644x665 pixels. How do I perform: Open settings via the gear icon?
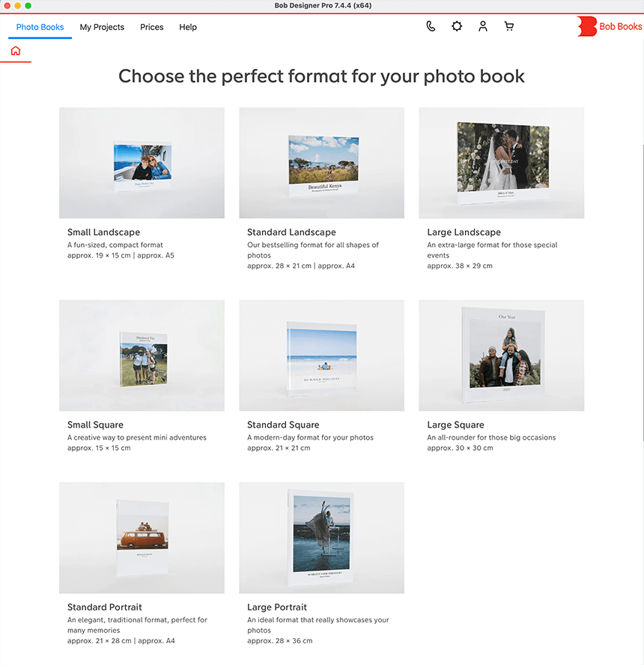pyautogui.click(x=457, y=26)
